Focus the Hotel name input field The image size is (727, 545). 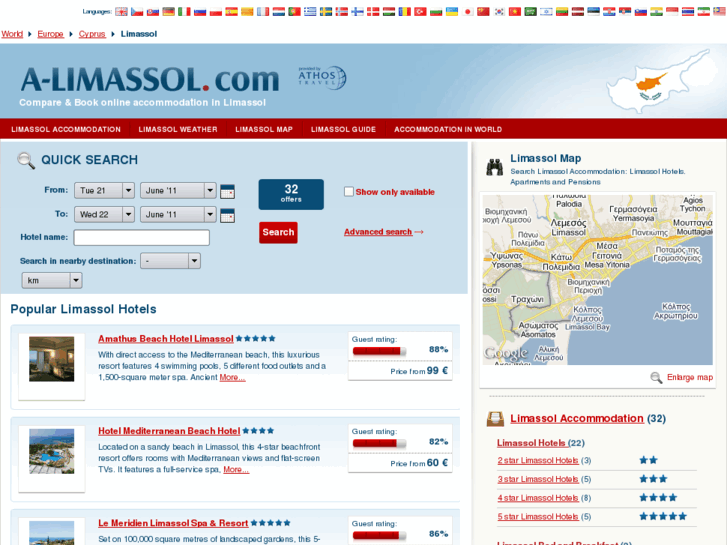tap(141, 237)
